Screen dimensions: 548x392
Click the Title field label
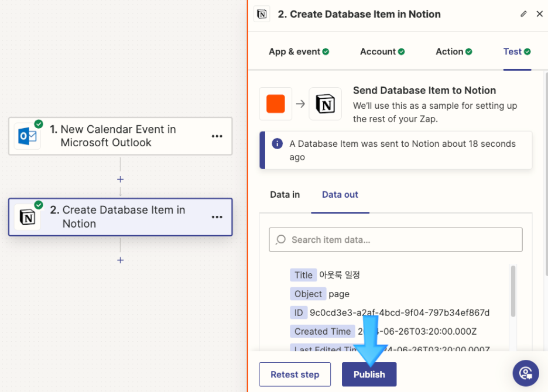point(303,275)
